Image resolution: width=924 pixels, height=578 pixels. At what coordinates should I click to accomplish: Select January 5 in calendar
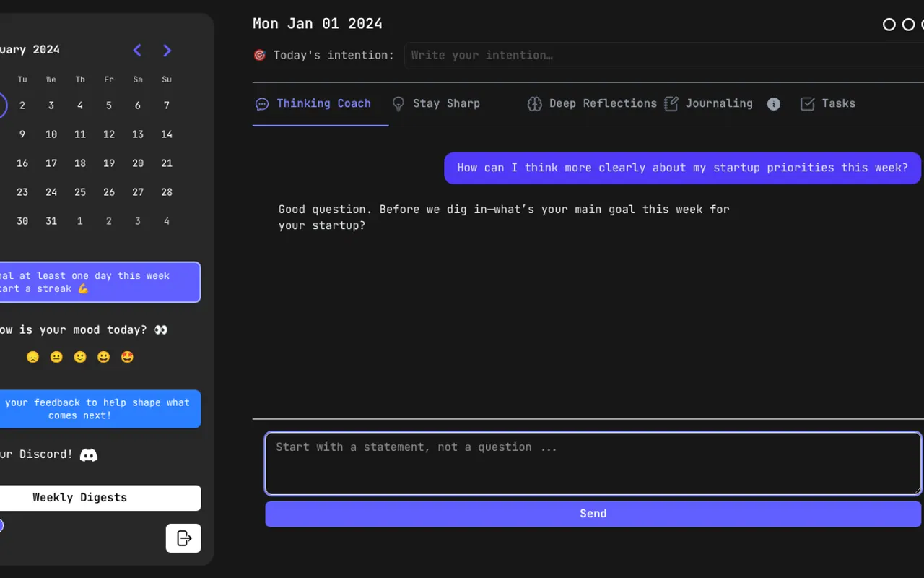click(x=109, y=105)
